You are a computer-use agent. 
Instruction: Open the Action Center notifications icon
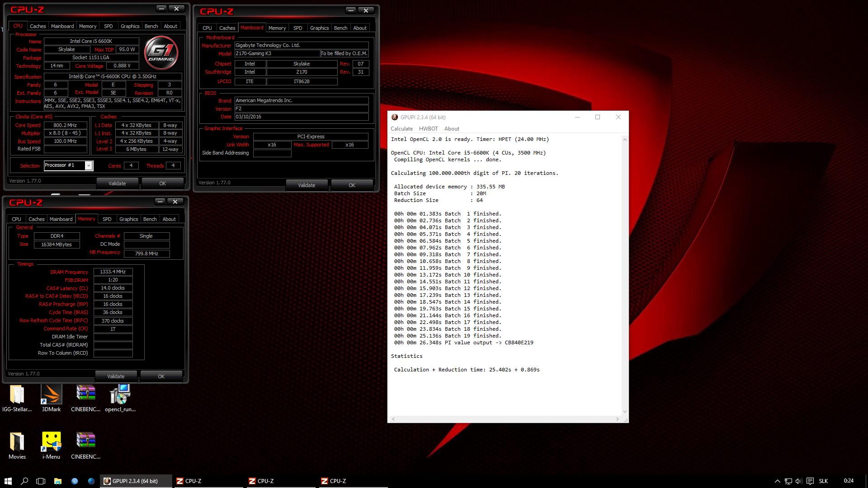(x=810, y=481)
